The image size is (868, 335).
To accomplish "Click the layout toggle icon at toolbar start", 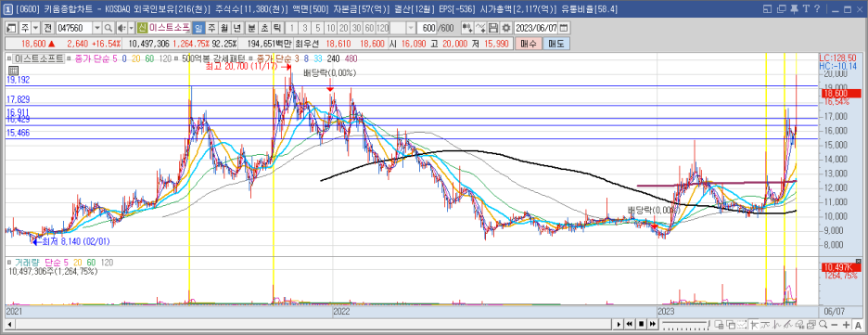I will click(12, 28).
